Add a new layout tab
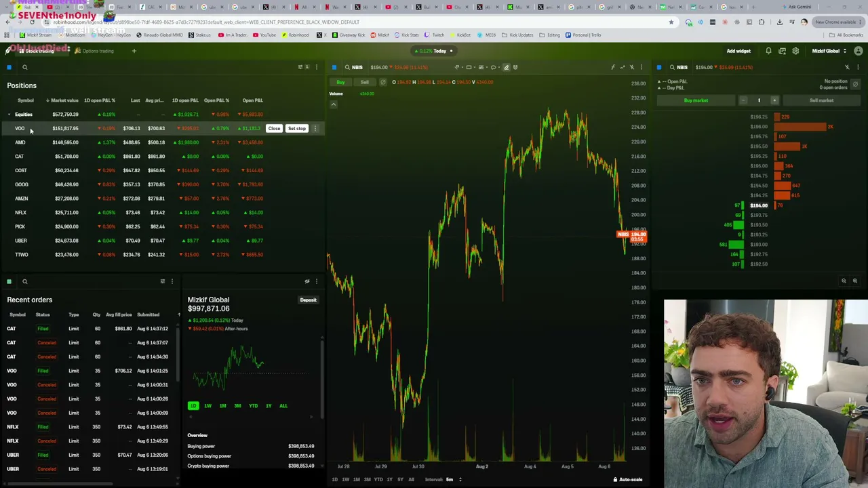The width and height of the screenshot is (868, 488). pyautogui.click(x=134, y=51)
